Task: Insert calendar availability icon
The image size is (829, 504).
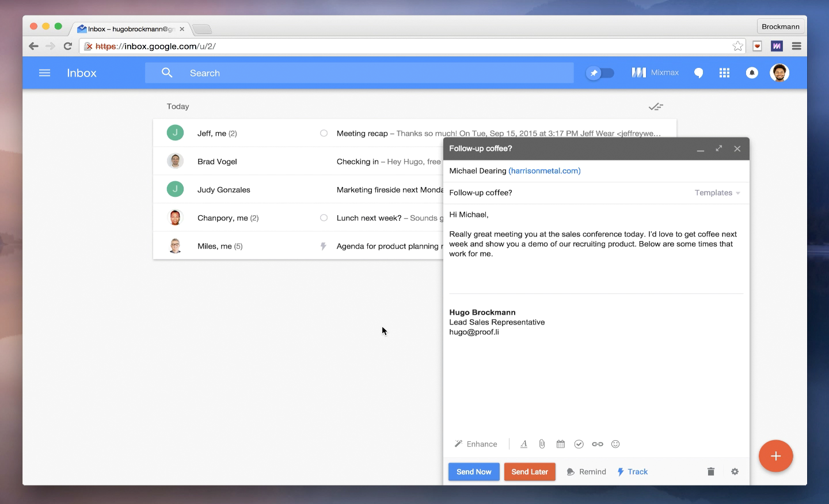Action: (x=561, y=444)
